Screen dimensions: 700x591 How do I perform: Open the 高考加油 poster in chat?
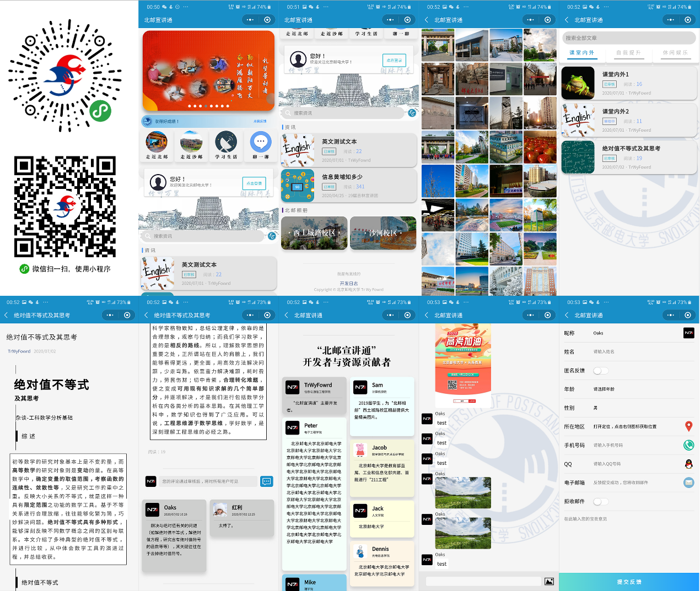pyautogui.click(x=464, y=366)
